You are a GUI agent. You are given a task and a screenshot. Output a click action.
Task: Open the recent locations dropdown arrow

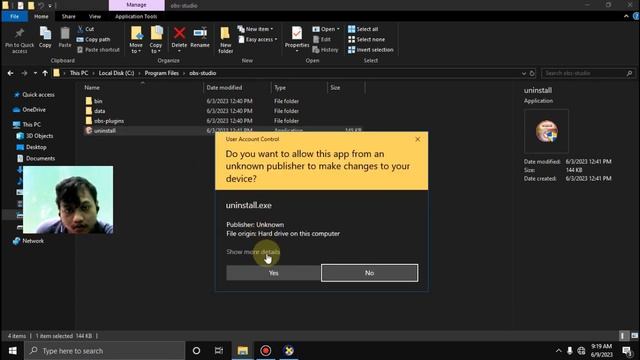click(x=35, y=73)
